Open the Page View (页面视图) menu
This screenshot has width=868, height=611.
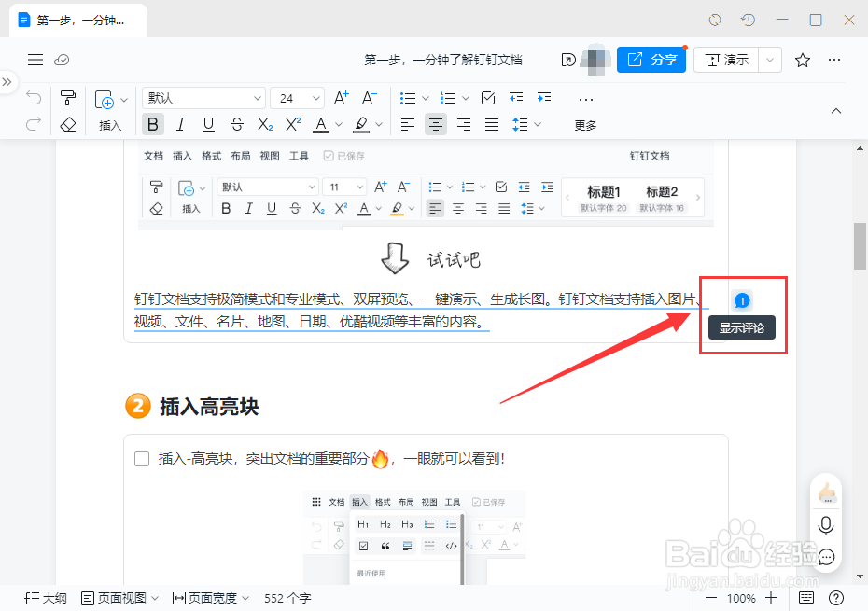click(x=119, y=598)
